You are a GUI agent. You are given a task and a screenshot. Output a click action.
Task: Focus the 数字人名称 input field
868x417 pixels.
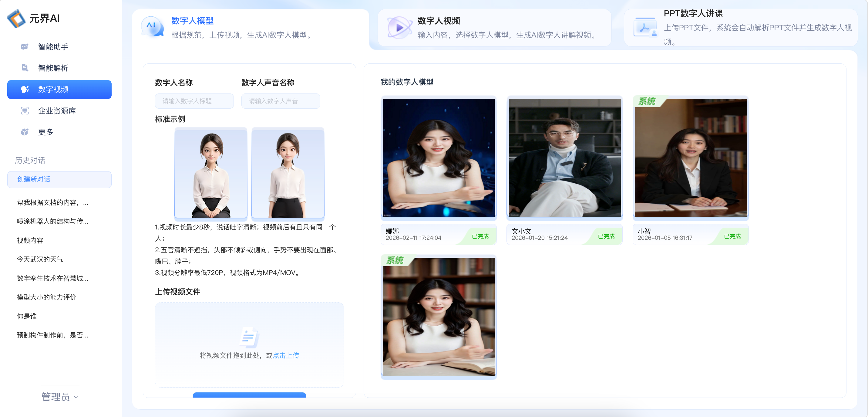point(194,101)
